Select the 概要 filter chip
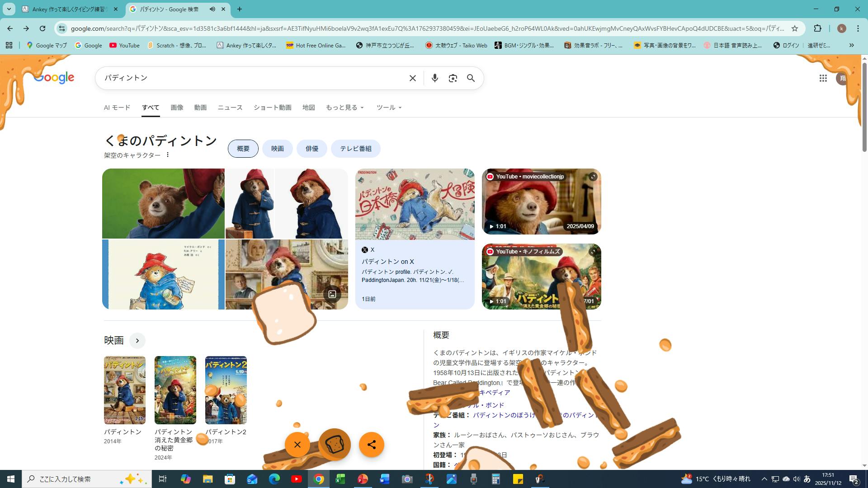868x488 pixels. tap(243, 149)
